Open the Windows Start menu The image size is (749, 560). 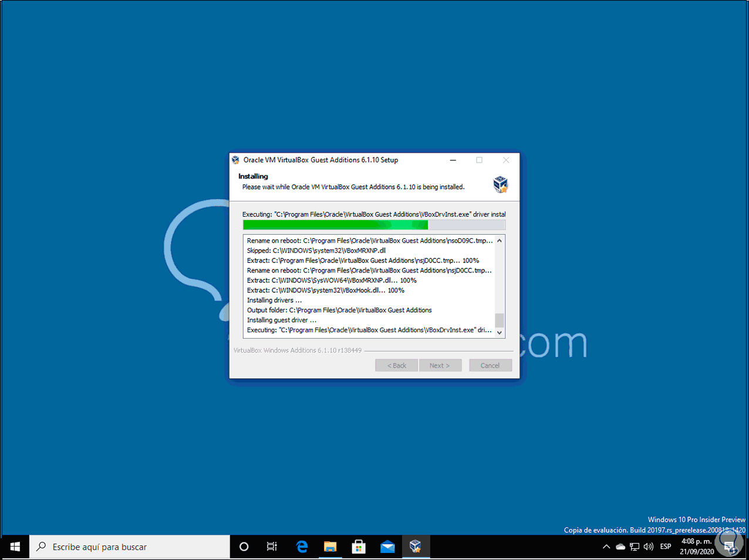(15, 546)
